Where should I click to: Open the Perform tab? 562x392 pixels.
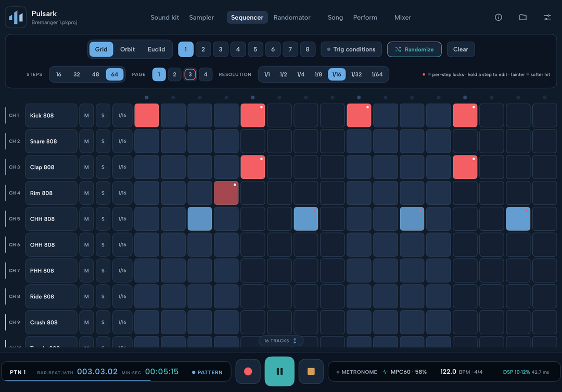point(365,17)
